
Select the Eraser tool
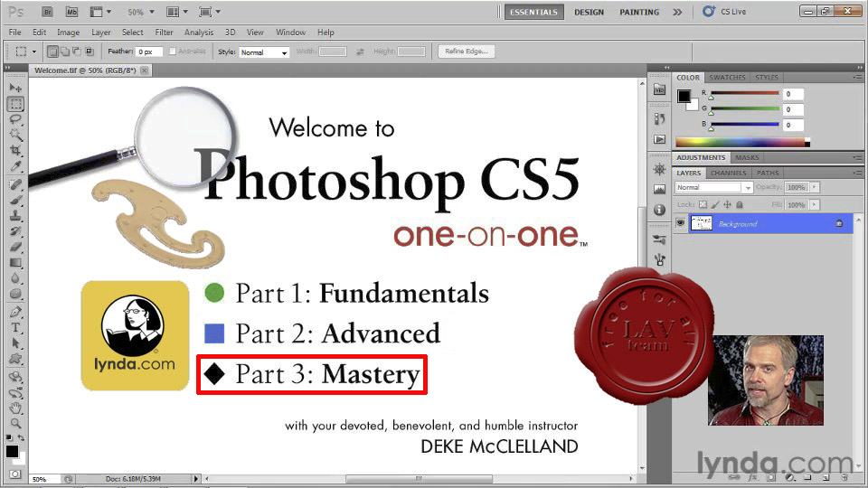(x=15, y=247)
